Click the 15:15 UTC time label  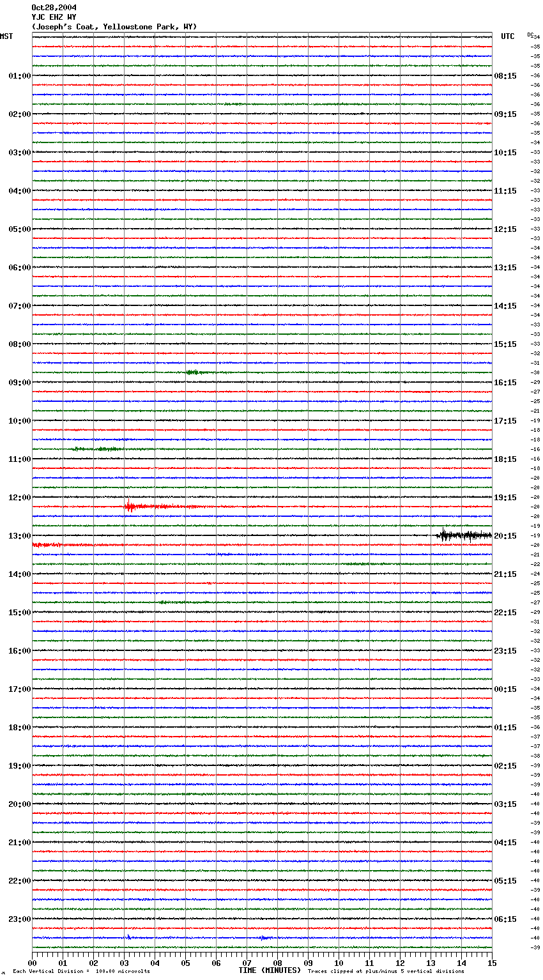click(505, 344)
